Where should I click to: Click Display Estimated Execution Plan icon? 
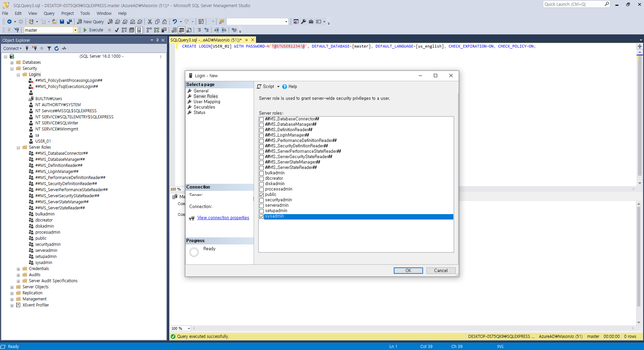pos(124,30)
